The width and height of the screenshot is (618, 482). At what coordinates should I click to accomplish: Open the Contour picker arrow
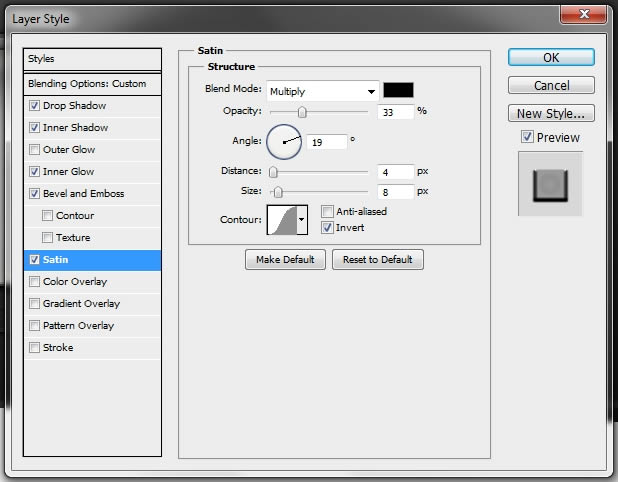pyautogui.click(x=302, y=220)
